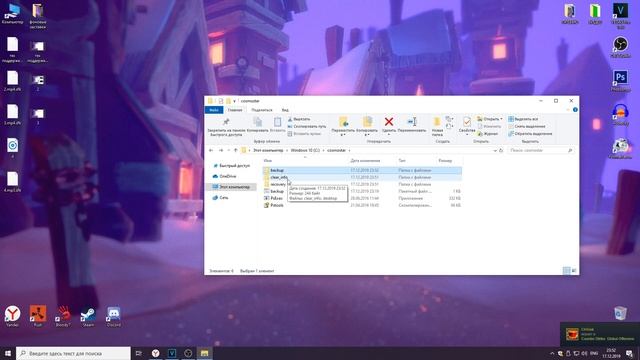
Task: Select the recovery folder row
Action: click(x=362, y=184)
